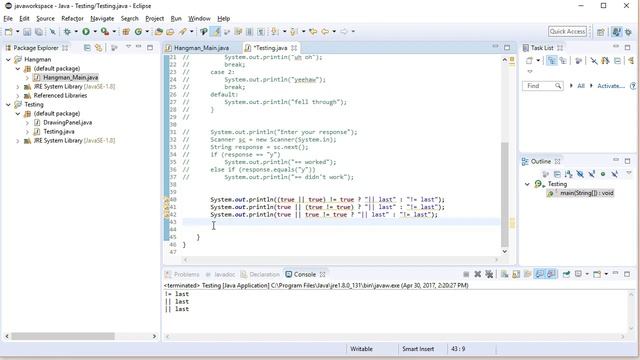Click the New Java Class green icon
The width and height of the screenshot is (640, 360).
pyautogui.click(x=138, y=31)
